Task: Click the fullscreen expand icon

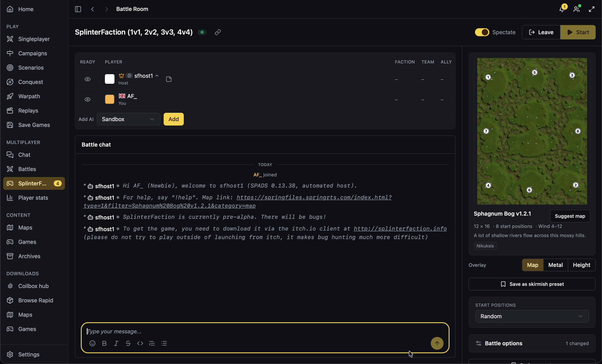Action: 591,9
